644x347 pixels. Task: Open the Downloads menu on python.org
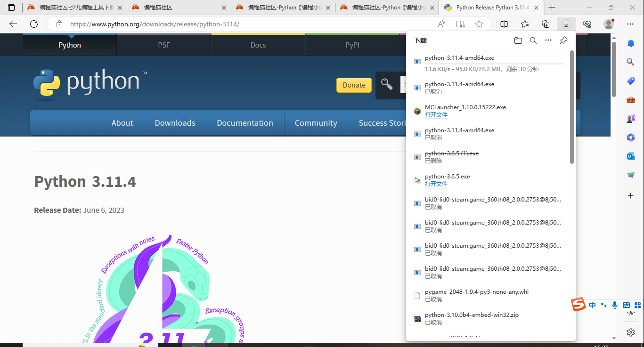coord(175,123)
